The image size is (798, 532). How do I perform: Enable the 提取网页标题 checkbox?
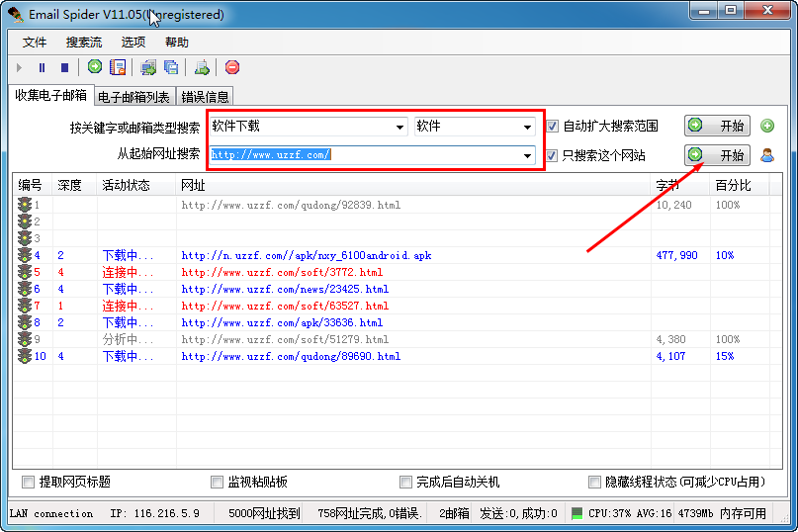pos(28,482)
